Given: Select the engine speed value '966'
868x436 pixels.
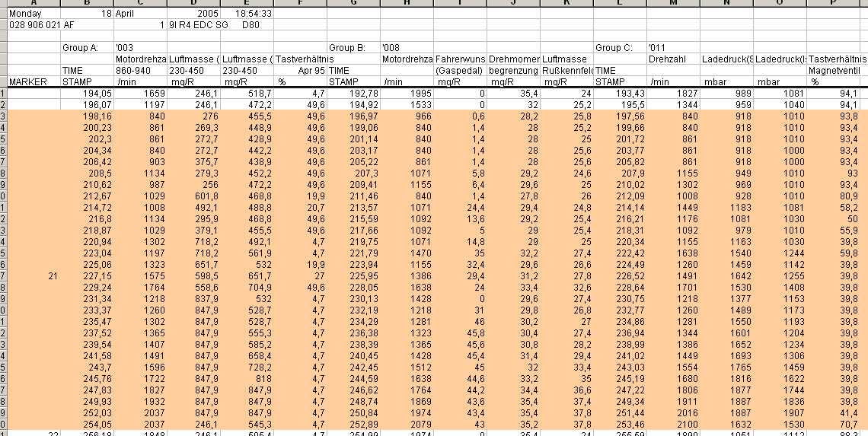Looking at the screenshot, I should 407,116.
